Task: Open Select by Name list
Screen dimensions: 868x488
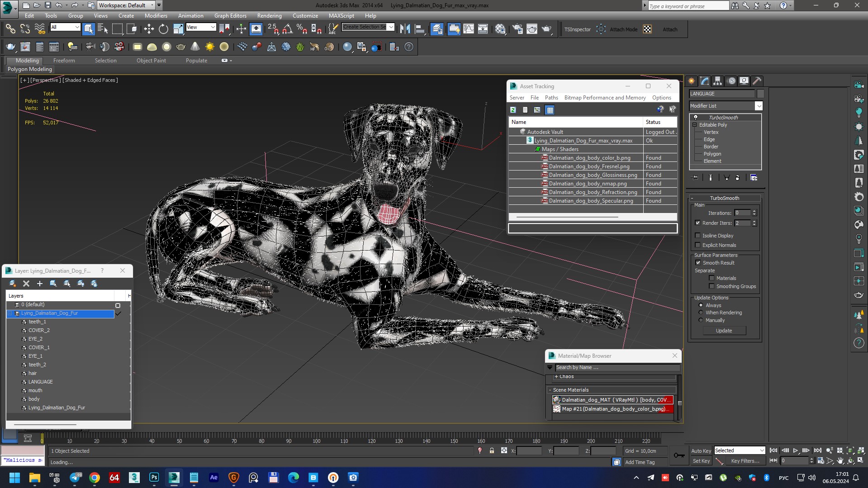Action: tap(103, 29)
